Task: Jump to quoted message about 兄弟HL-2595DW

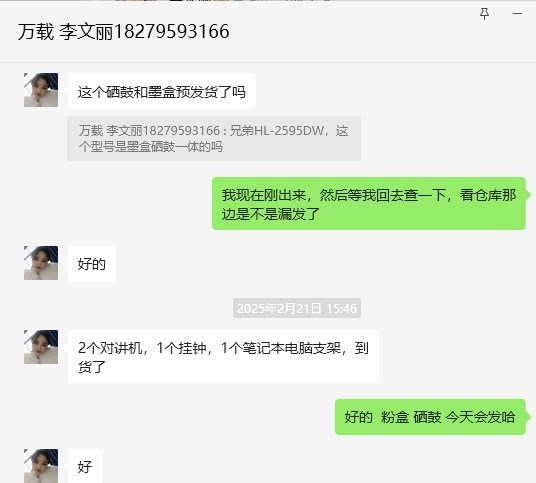Action: (x=214, y=138)
